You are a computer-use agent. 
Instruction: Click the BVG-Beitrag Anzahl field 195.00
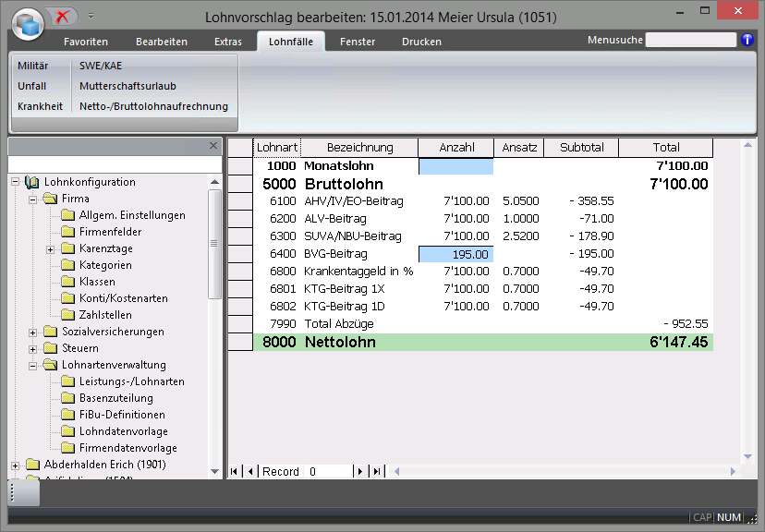pos(456,254)
